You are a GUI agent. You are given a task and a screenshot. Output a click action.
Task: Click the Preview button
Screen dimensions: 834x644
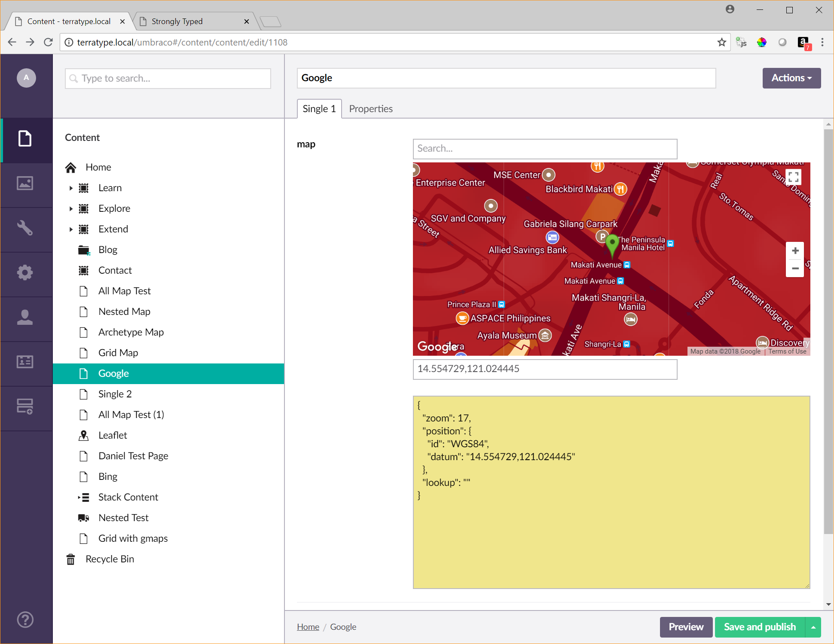click(686, 627)
